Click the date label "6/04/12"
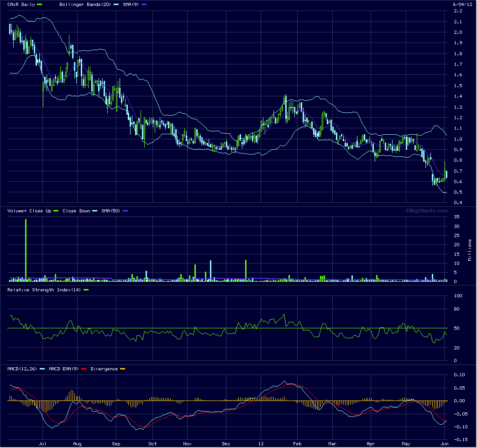Screen dimensions: 477x448 coord(462,4)
